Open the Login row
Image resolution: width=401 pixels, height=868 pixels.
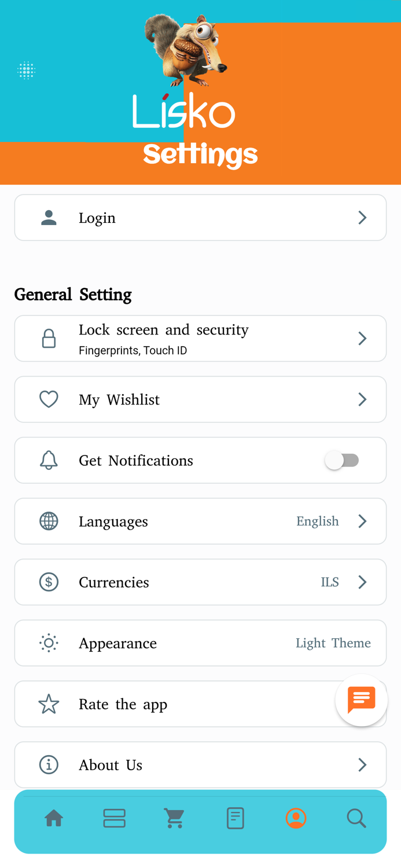click(200, 218)
